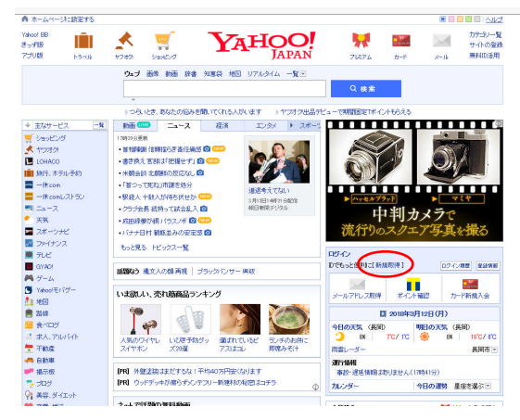Open the カード icon in header
The height and width of the screenshot is (420, 520).
[401, 41]
